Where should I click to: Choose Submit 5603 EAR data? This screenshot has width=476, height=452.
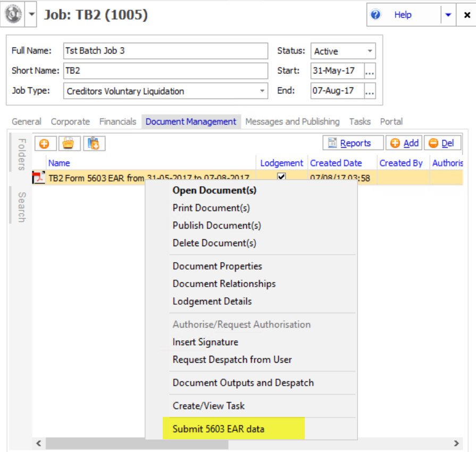[x=219, y=429]
